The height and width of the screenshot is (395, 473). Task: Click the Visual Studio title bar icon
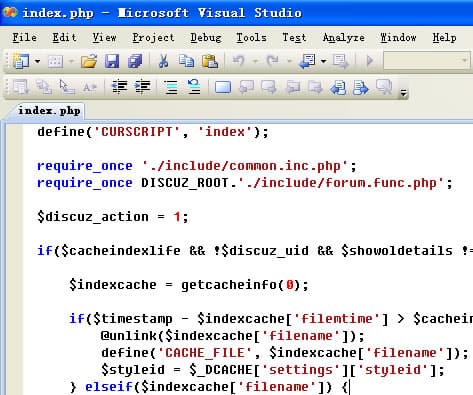pos(9,13)
